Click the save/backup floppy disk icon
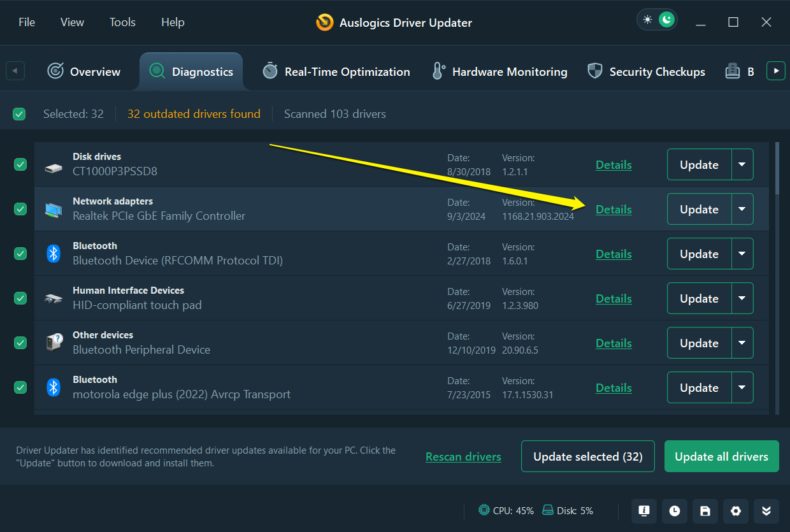This screenshot has width=790, height=532. [x=705, y=511]
